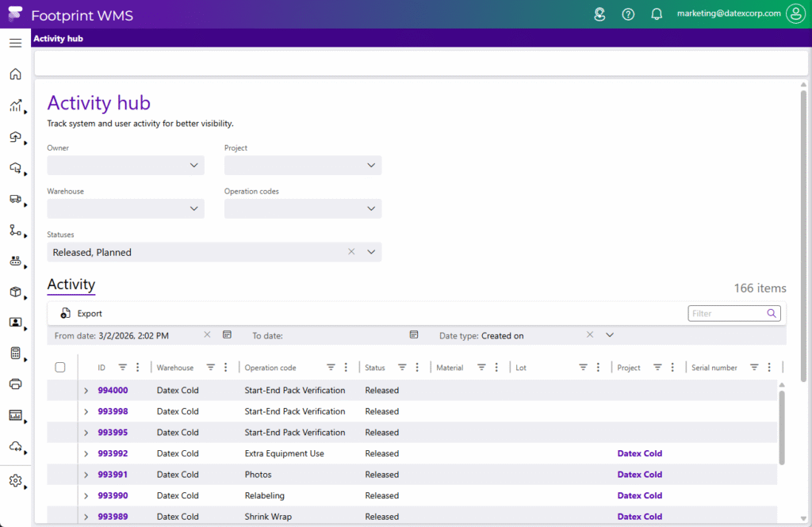Click the ID column filter icon
The width and height of the screenshot is (812, 527).
pos(122,368)
